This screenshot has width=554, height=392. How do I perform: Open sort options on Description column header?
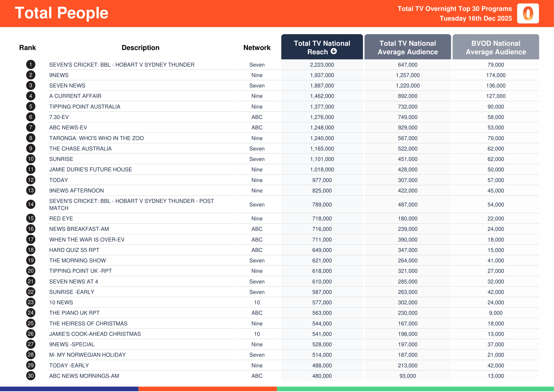click(140, 48)
